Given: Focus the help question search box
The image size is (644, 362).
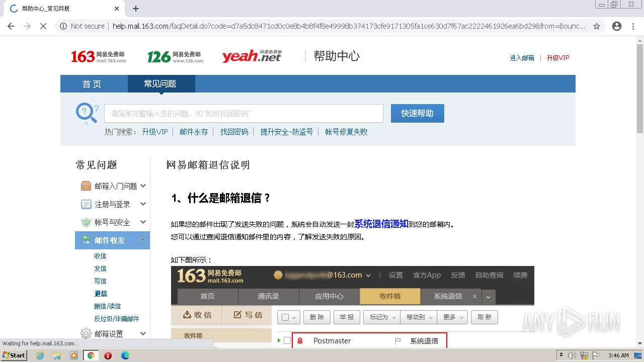Looking at the screenshot, I should pyautogui.click(x=244, y=114).
